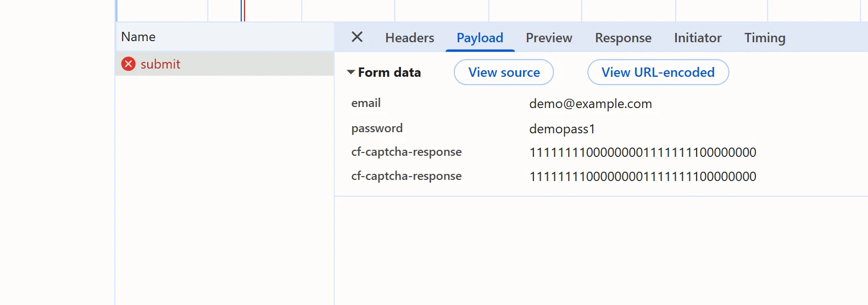
Task: Click the red and blue timeline marker
Action: pyautogui.click(x=243, y=10)
